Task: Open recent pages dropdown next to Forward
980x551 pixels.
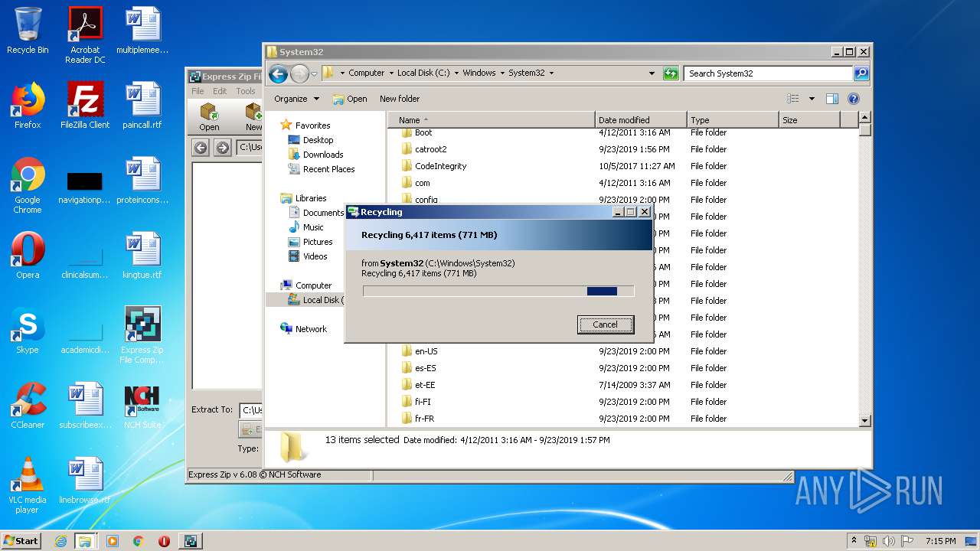Action: [x=314, y=74]
